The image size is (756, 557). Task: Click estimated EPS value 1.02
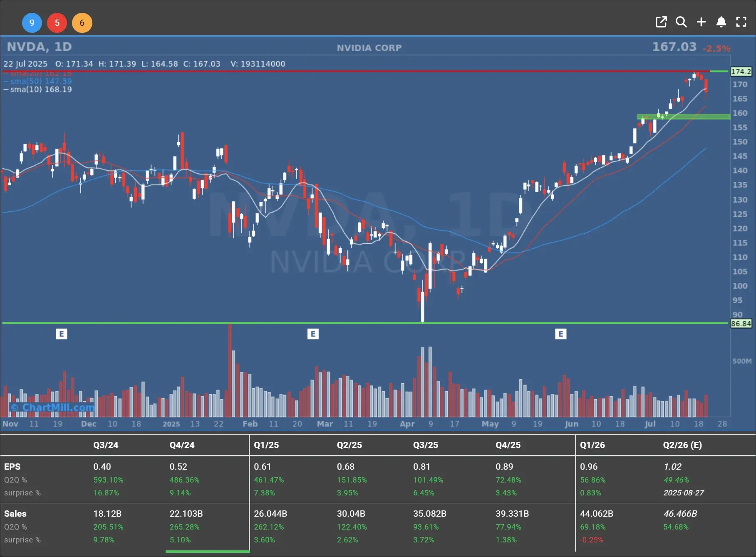pyautogui.click(x=672, y=467)
